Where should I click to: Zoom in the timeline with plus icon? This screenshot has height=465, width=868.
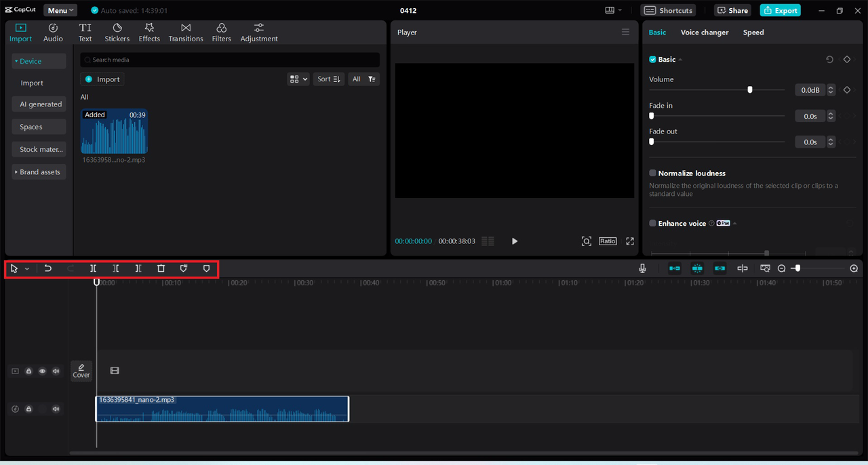coord(854,268)
